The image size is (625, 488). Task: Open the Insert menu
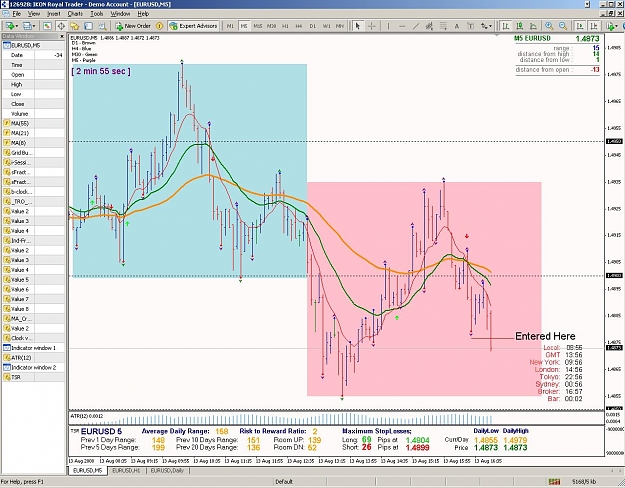click(54, 14)
